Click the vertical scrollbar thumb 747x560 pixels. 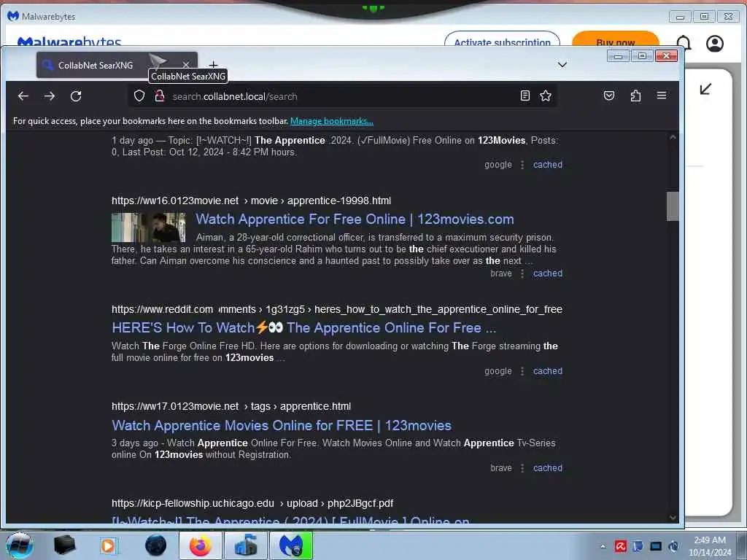[x=672, y=206]
